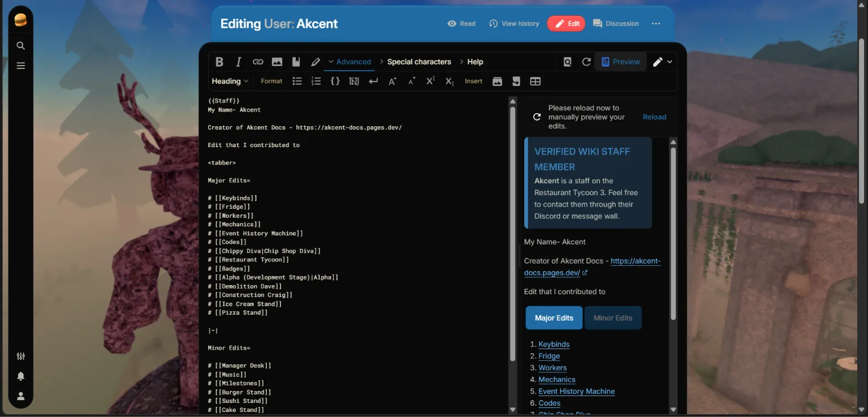Apply subscript formatting
The width and height of the screenshot is (868, 417).
[450, 81]
